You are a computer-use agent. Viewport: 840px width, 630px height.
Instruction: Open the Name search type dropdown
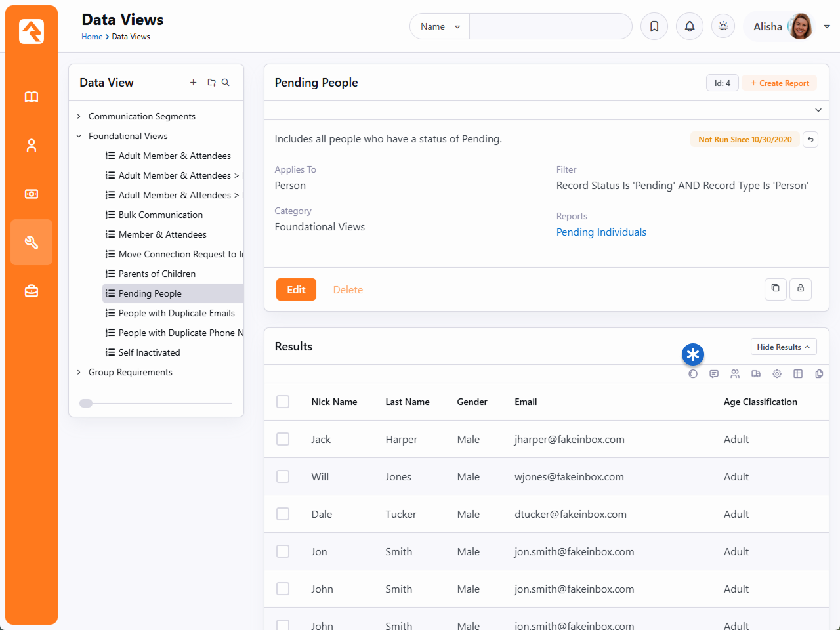click(440, 27)
